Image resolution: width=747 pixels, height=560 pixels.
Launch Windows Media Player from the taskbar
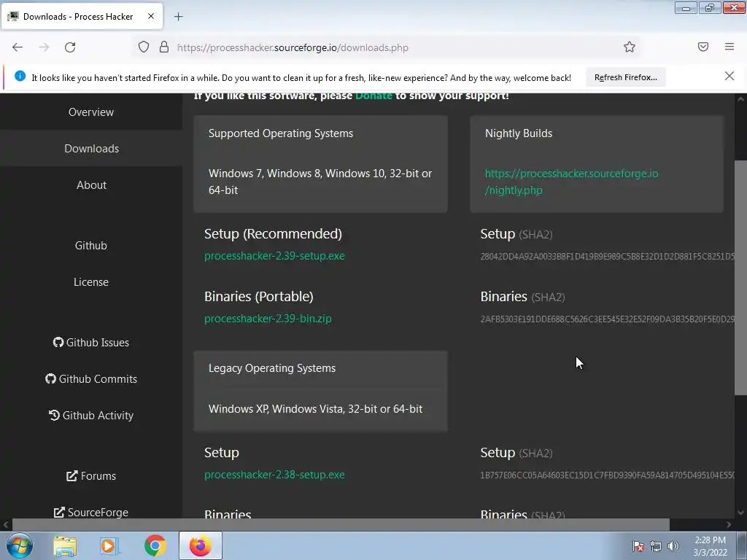click(109, 545)
